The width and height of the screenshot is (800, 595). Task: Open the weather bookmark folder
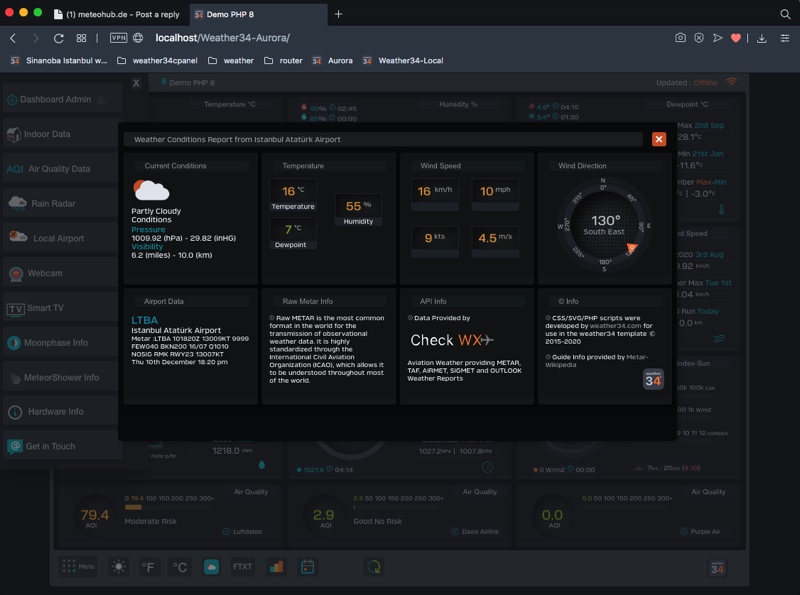point(231,60)
